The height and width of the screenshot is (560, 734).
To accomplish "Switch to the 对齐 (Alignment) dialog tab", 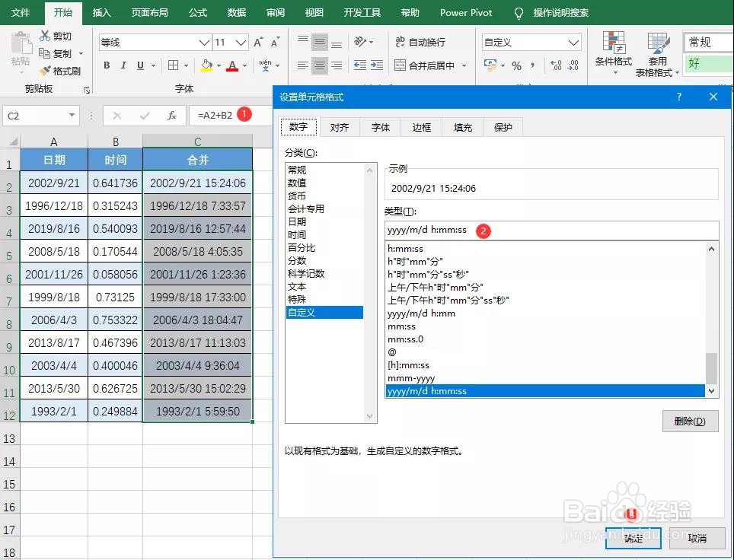I will click(x=340, y=127).
